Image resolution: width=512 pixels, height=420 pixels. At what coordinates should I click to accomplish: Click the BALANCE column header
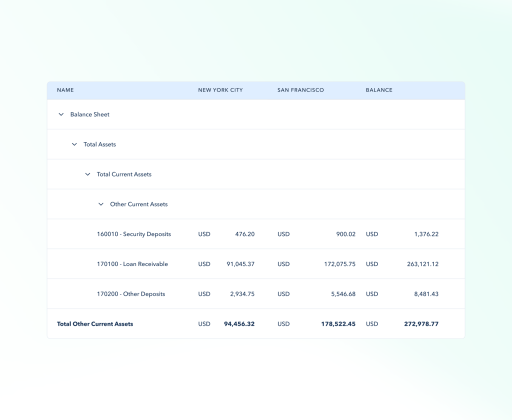coord(379,90)
